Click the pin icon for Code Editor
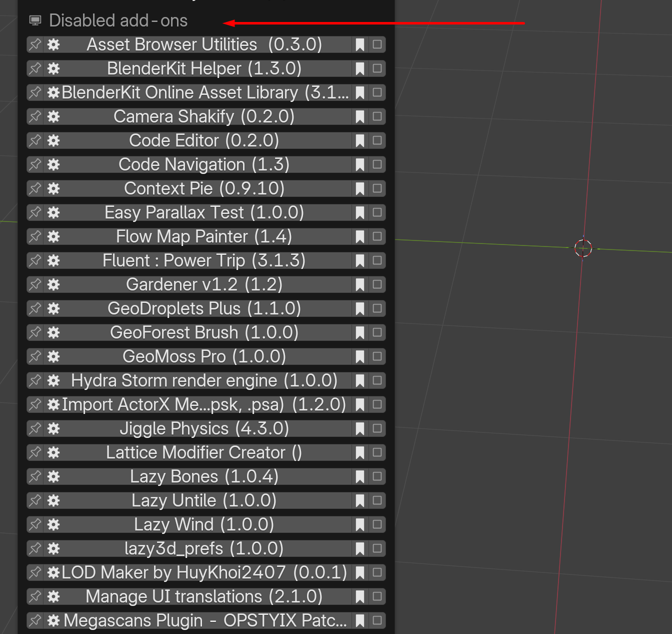 point(35,140)
